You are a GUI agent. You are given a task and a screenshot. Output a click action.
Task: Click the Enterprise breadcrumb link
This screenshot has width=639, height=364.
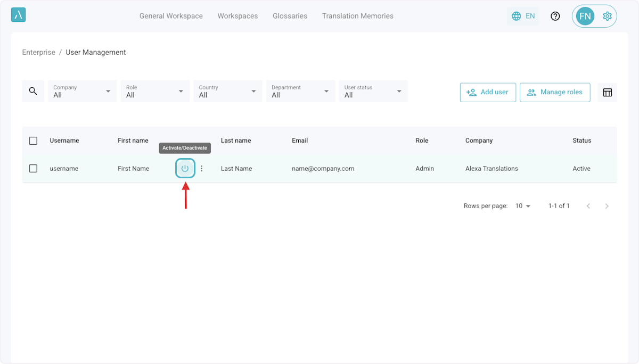tap(38, 52)
